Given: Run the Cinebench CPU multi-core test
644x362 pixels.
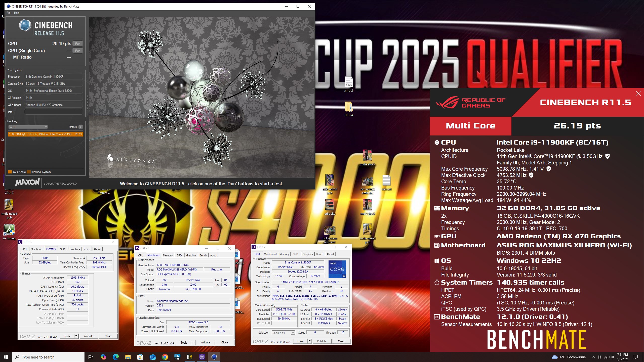Looking at the screenshot, I should (78, 43).
